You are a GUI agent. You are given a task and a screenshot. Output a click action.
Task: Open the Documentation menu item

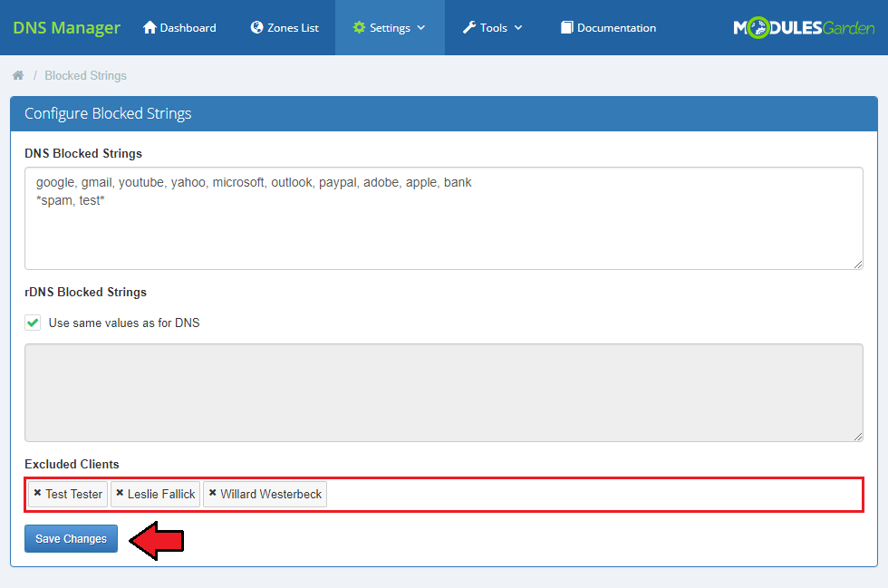[616, 28]
